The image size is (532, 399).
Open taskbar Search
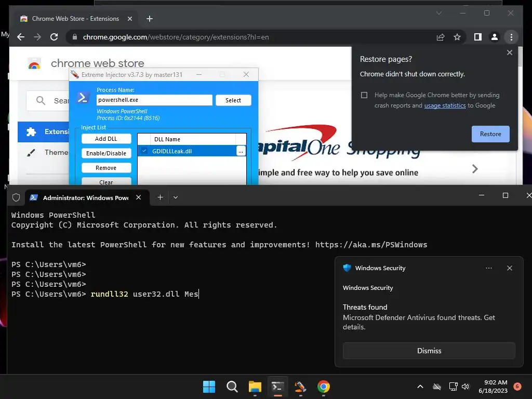pos(232,387)
